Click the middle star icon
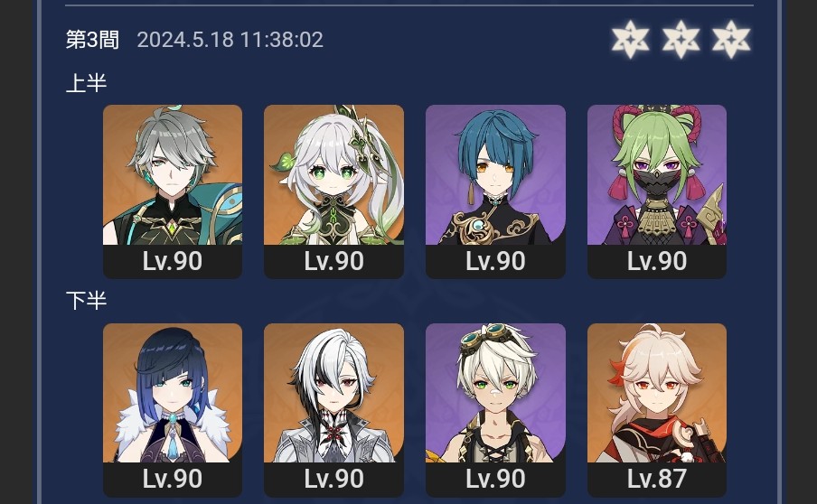Image resolution: width=817 pixels, height=504 pixels. pyautogui.click(x=681, y=39)
